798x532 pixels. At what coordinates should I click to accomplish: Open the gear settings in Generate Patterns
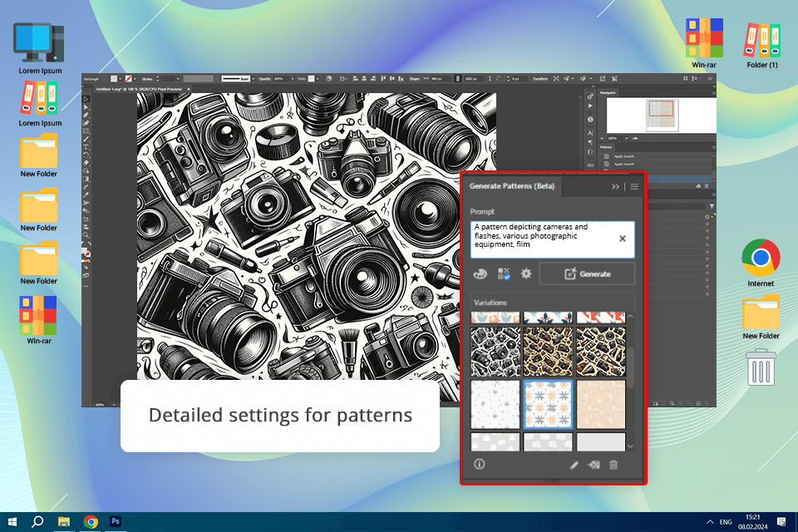[x=526, y=273]
